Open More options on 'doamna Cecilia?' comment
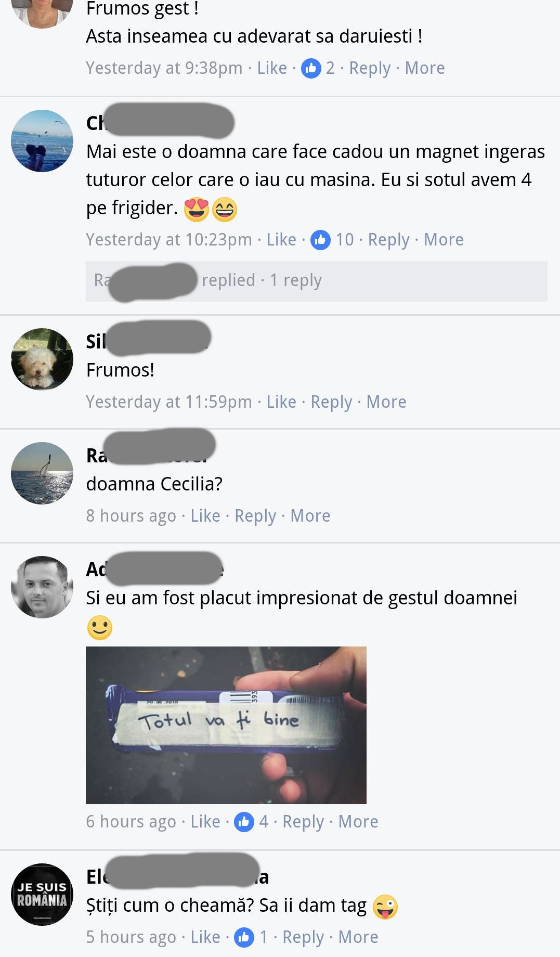560x957 pixels. (x=310, y=516)
